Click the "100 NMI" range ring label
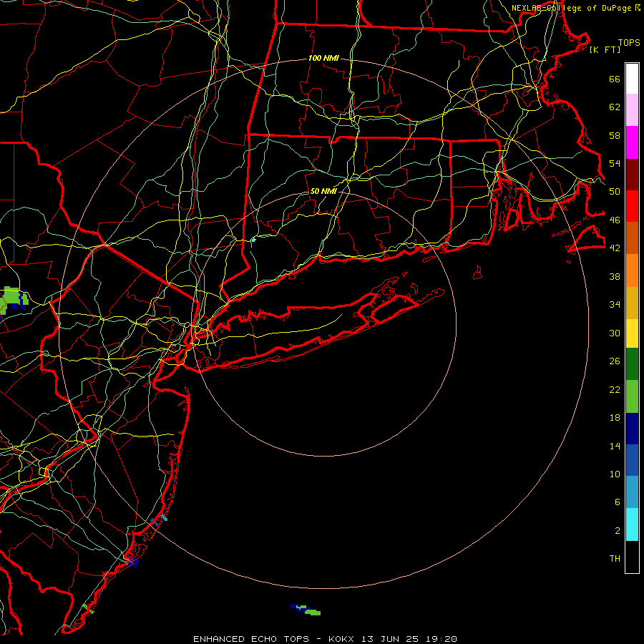 [x=323, y=59]
